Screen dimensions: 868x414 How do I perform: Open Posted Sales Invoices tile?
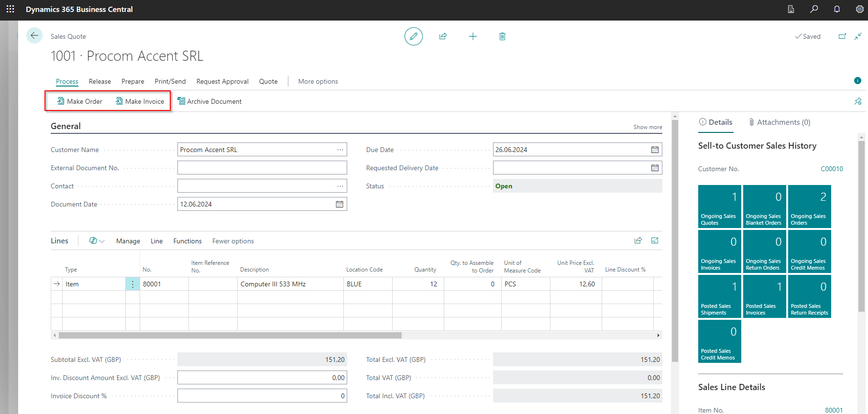[x=764, y=296]
